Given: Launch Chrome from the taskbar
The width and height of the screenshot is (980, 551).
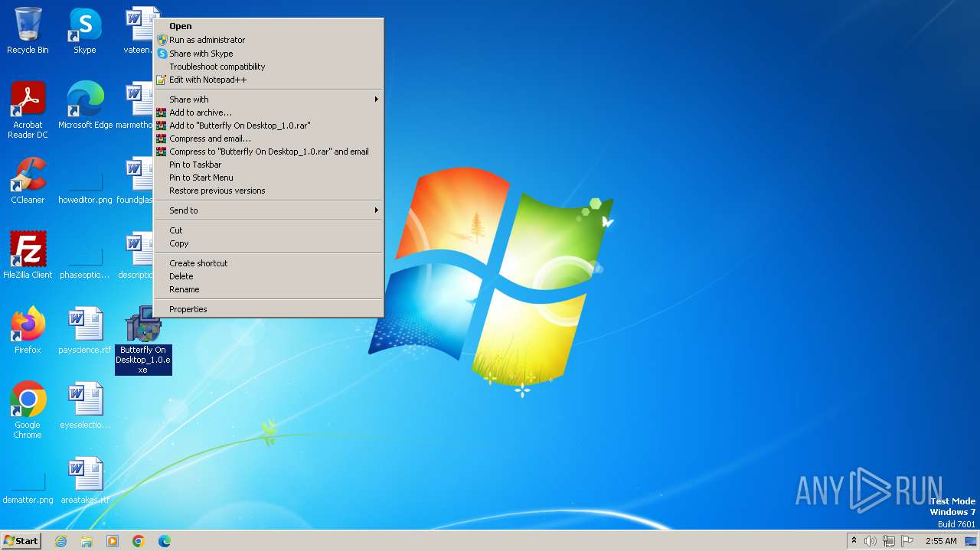Looking at the screenshot, I should point(139,541).
